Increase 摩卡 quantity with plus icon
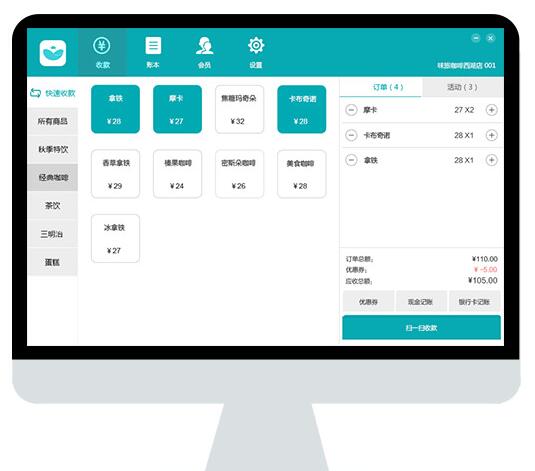Viewport: 535px width, 471px height. (x=491, y=110)
